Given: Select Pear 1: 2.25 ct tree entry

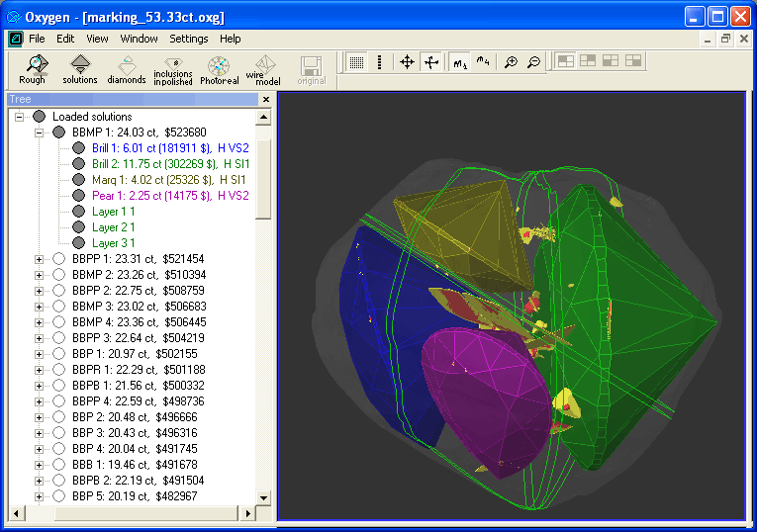Looking at the screenshot, I should pos(170,196).
